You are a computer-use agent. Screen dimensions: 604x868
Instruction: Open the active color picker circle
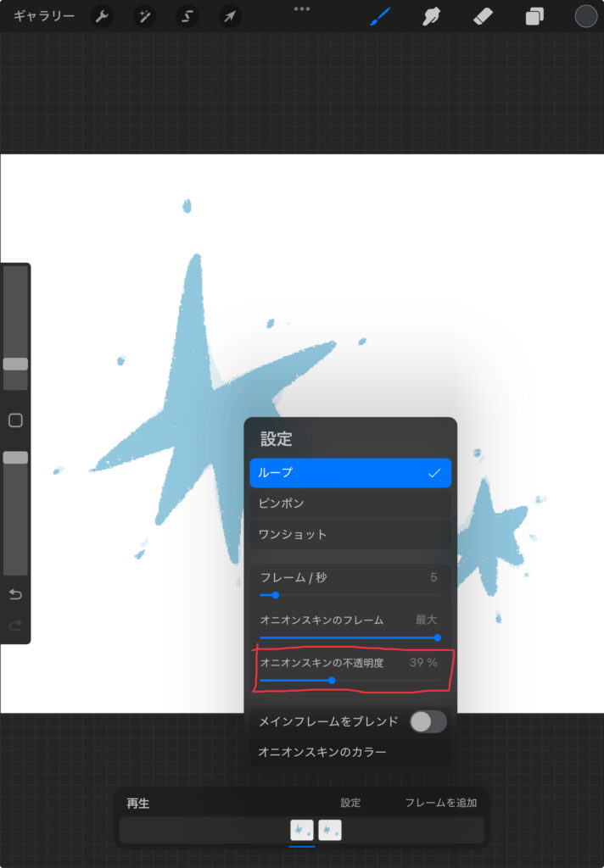click(586, 16)
